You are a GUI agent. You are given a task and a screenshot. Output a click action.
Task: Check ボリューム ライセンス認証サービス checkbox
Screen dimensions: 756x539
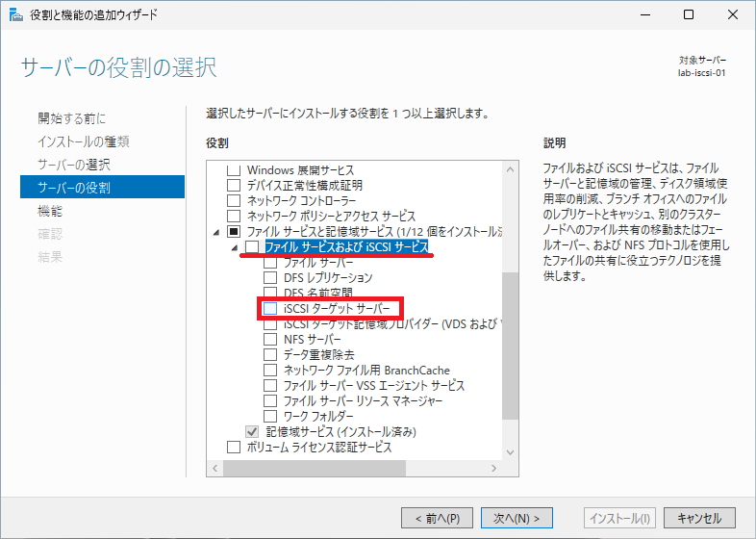(234, 447)
